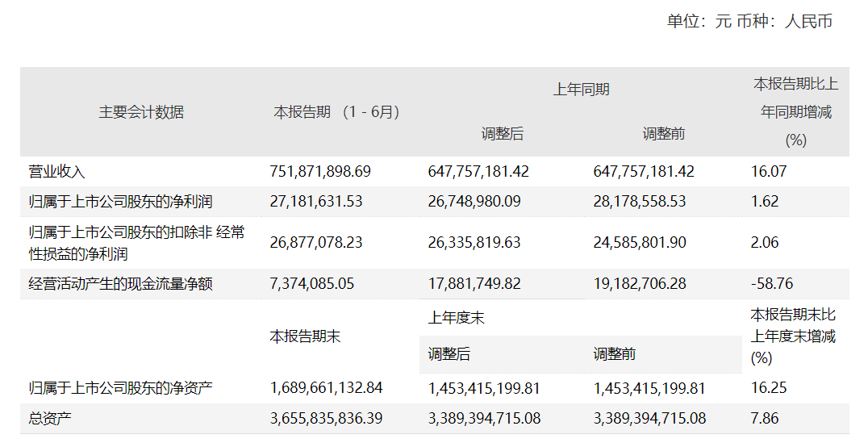Select the value 26,877,078.23

[x=316, y=243]
